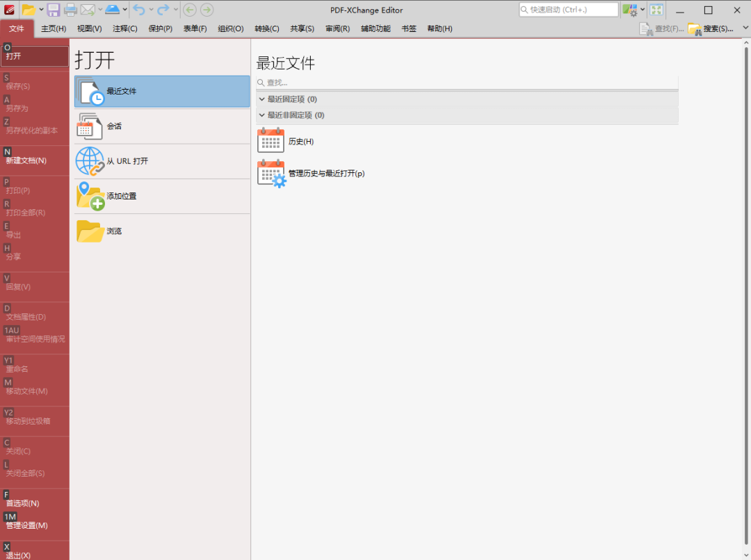Open the 注释(C) menu tab
The width and height of the screenshot is (751, 560).
pos(125,28)
